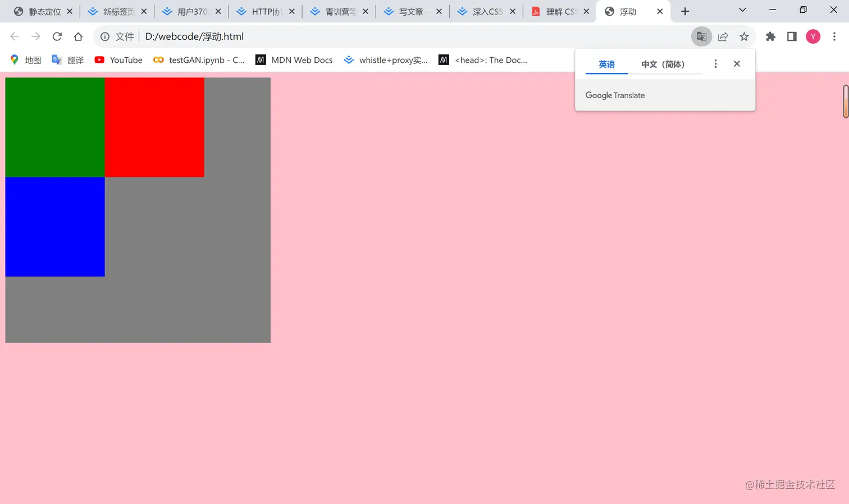Close the active 浮动 tab
849x504 pixels.
coord(660,11)
